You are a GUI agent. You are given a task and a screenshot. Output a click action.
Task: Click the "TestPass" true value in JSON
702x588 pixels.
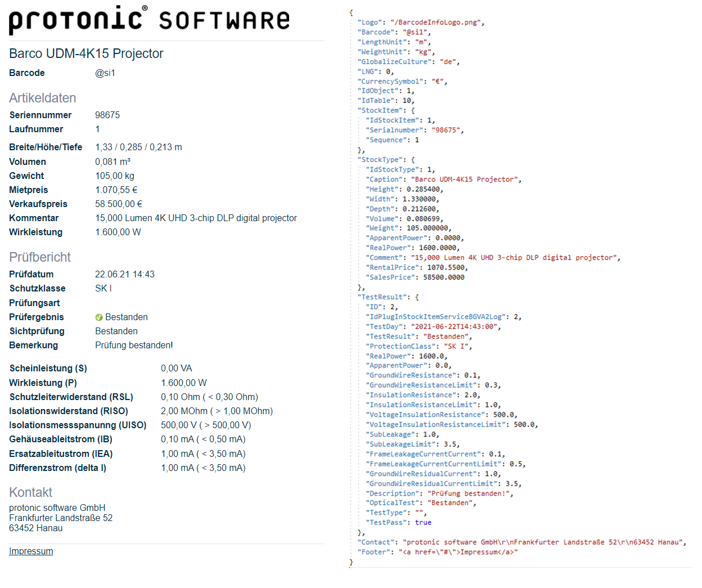click(423, 523)
